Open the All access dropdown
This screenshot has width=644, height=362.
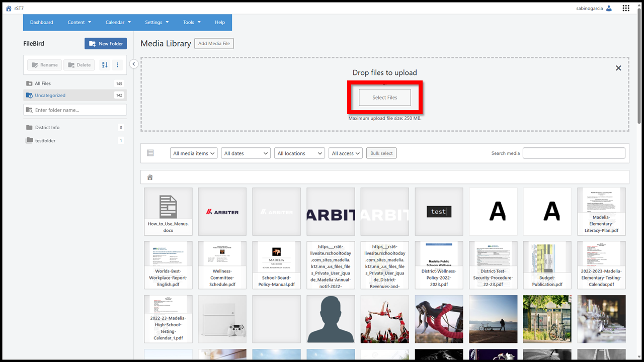point(346,153)
